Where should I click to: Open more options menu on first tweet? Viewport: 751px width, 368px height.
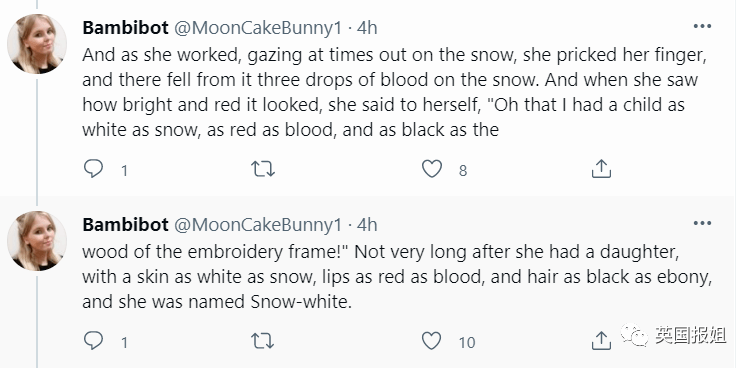pyautogui.click(x=702, y=26)
